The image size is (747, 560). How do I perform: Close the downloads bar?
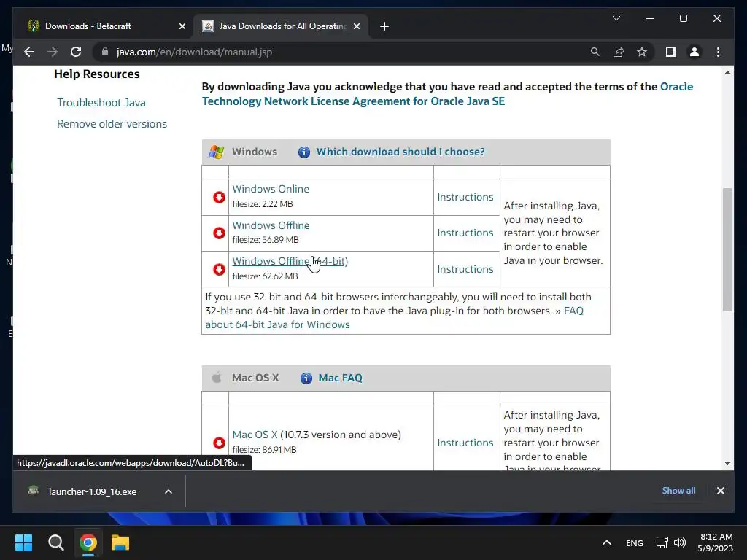(x=721, y=491)
